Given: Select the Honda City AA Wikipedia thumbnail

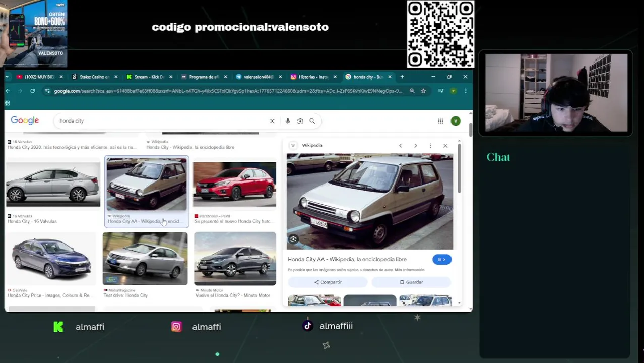Looking at the screenshot, I should click(147, 184).
